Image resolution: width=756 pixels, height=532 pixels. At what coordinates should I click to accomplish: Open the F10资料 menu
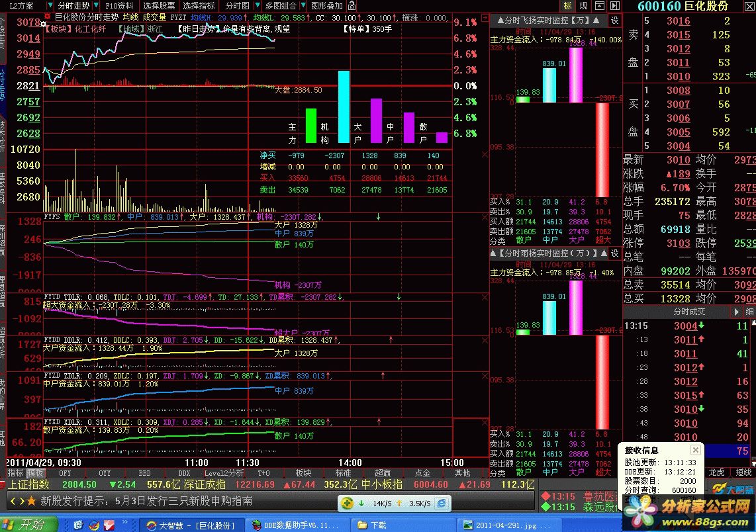point(119,6)
